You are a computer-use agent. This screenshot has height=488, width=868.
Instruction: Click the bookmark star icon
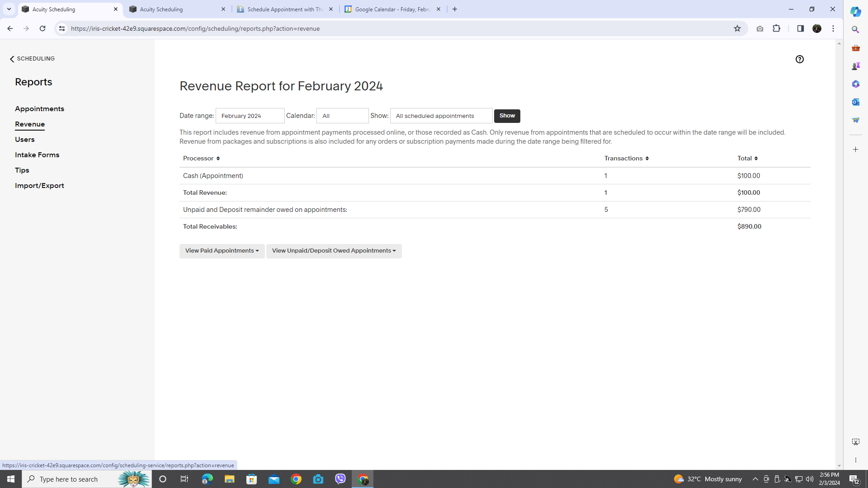click(737, 28)
